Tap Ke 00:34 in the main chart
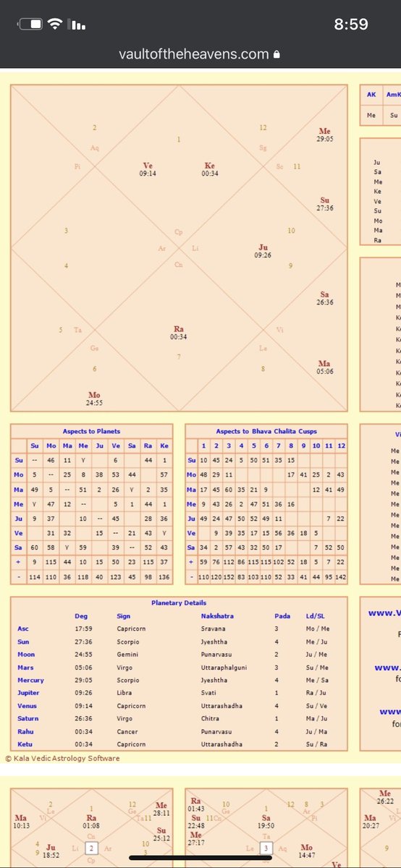The width and height of the screenshot is (401, 868). pyautogui.click(x=210, y=169)
